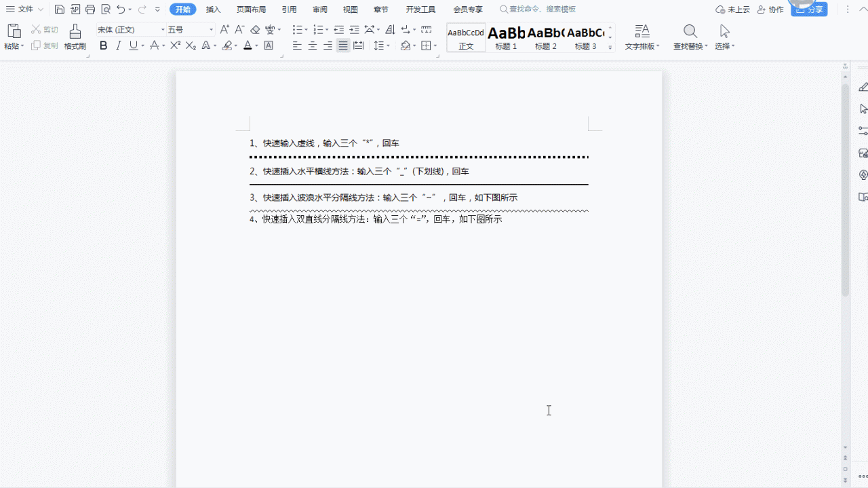
Task: Click the Cut (剪切) scissors button
Action: (x=45, y=30)
